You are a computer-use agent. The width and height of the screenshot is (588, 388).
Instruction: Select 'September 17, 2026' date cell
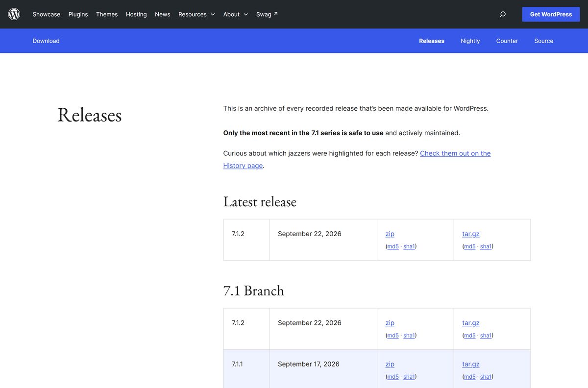pyautogui.click(x=309, y=364)
